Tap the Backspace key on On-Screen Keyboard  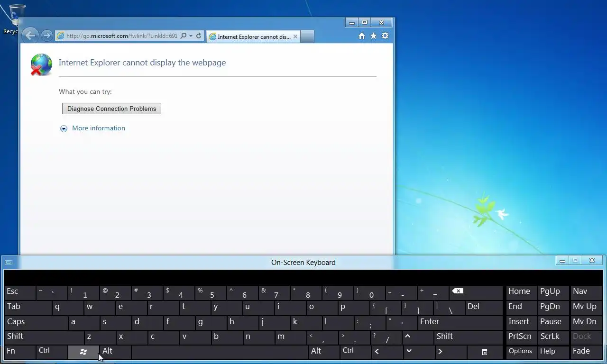pos(475,293)
